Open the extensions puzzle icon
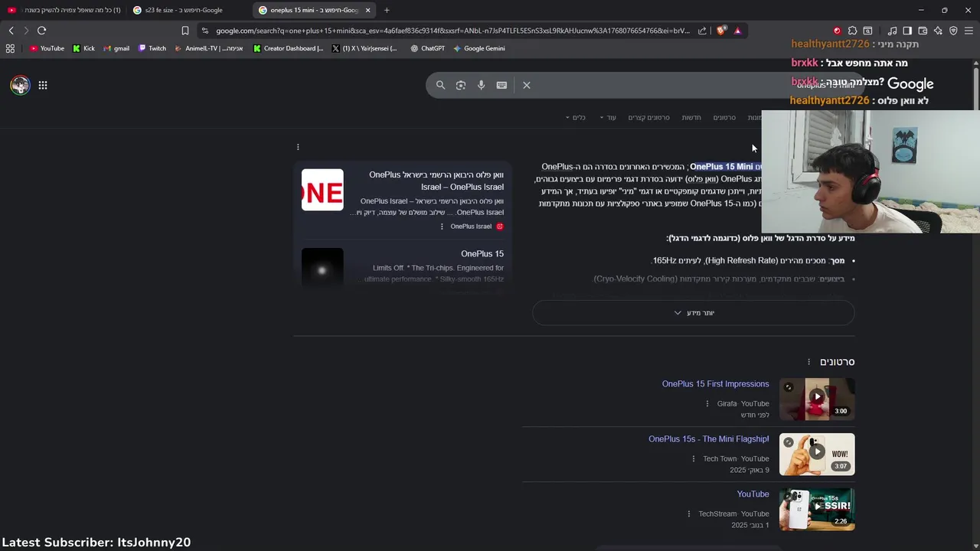The height and width of the screenshot is (551, 980). 852,31
